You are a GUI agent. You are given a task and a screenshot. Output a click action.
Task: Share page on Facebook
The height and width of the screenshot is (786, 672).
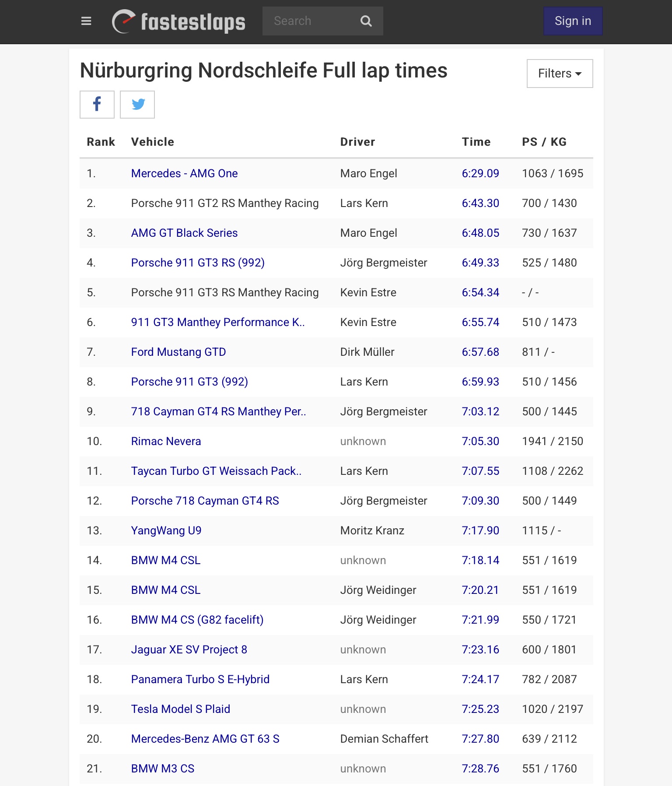(97, 105)
